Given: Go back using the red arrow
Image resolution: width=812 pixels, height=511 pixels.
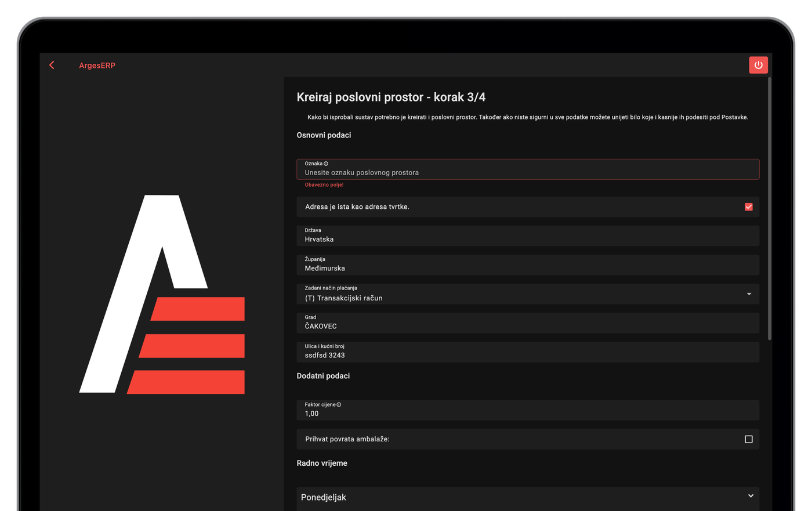Looking at the screenshot, I should coord(52,65).
